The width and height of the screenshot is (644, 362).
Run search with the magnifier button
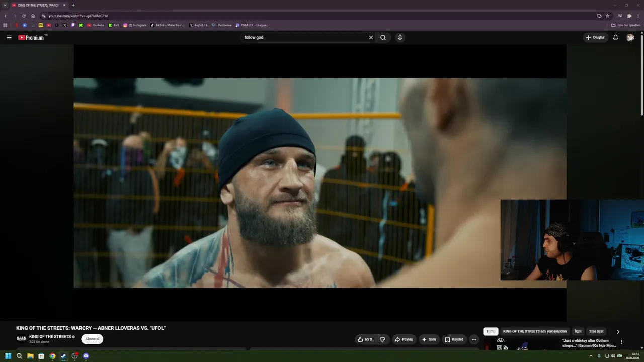[383, 37]
